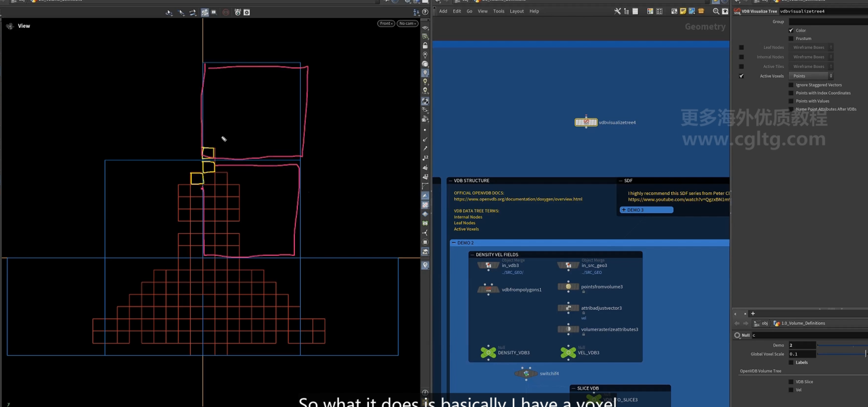The height and width of the screenshot is (407, 868).
Task: Select the arrow tool in the viewport toolbar
Action: tap(181, 13)
